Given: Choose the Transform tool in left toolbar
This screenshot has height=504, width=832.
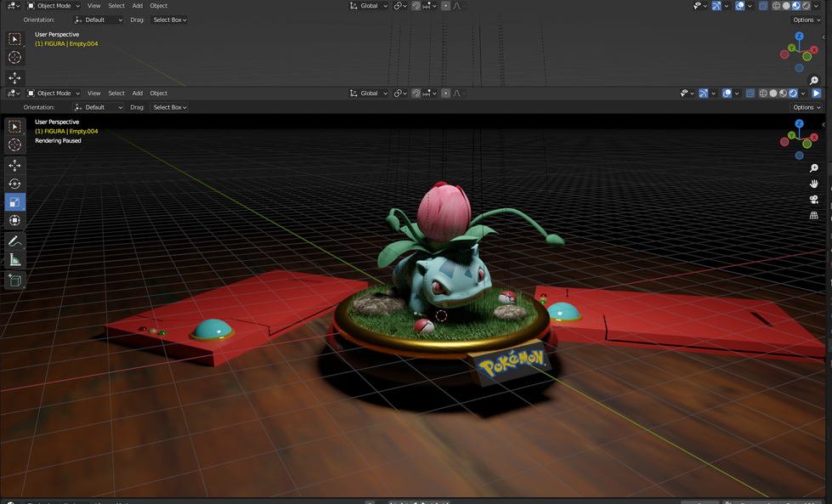Looking at the screenshot, I should [14, 220].
